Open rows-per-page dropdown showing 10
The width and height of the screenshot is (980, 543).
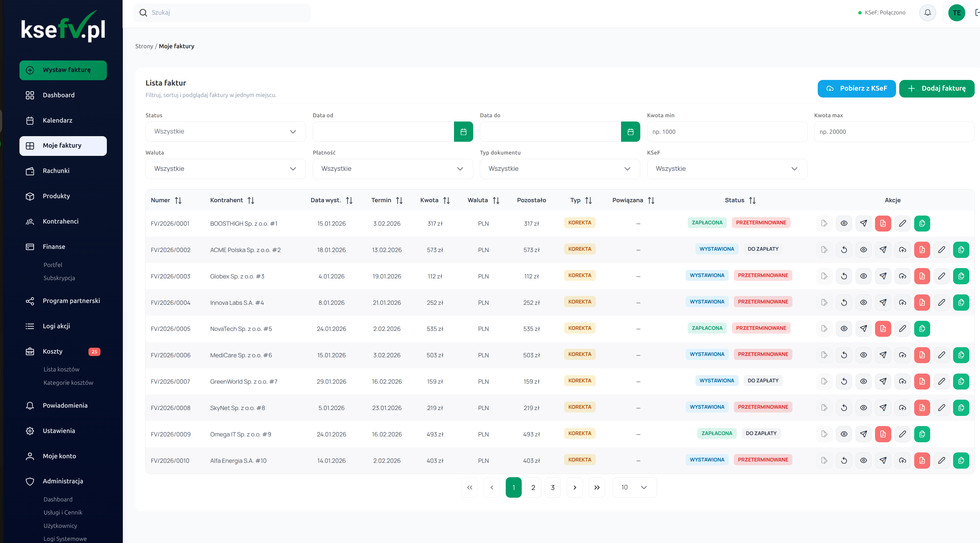(634, 487)
